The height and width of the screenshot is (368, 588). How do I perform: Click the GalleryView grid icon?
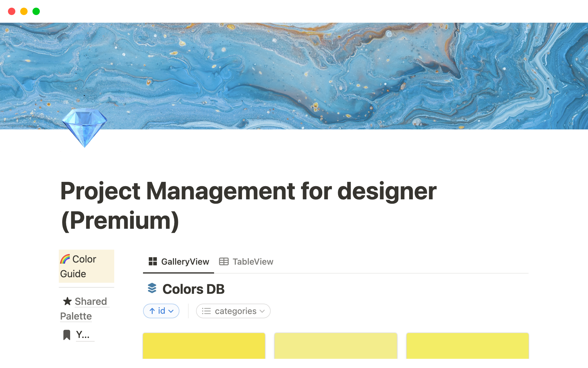(153, 262)
